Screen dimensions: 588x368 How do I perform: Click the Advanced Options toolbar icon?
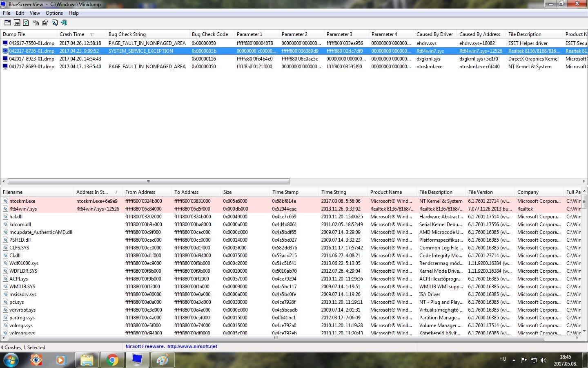coord(8,23)
